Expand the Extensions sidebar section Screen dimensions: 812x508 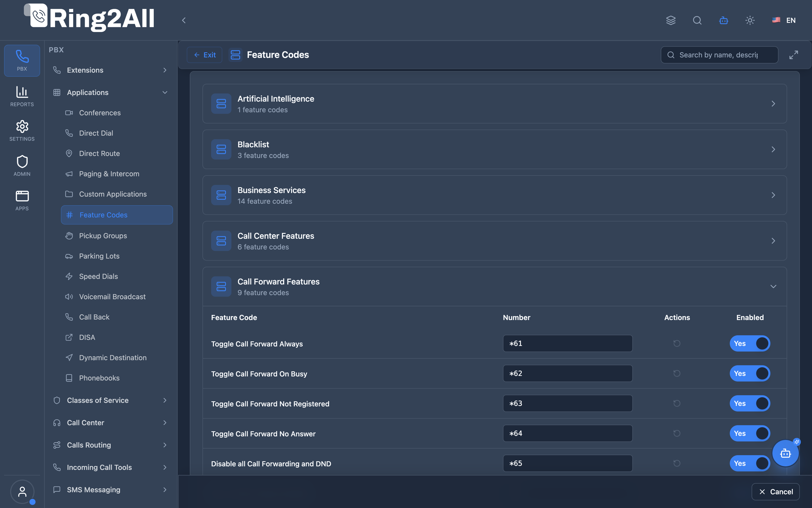click(x=111, y=70)
